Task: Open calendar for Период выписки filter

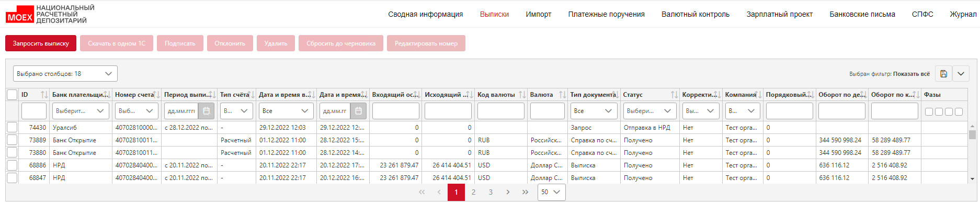Action: coord(207,111)
